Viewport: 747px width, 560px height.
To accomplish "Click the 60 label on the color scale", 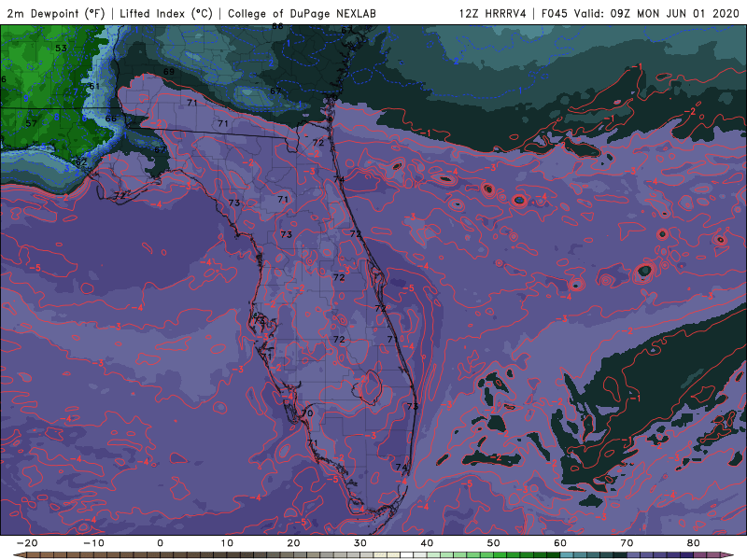I will (560, 543).
